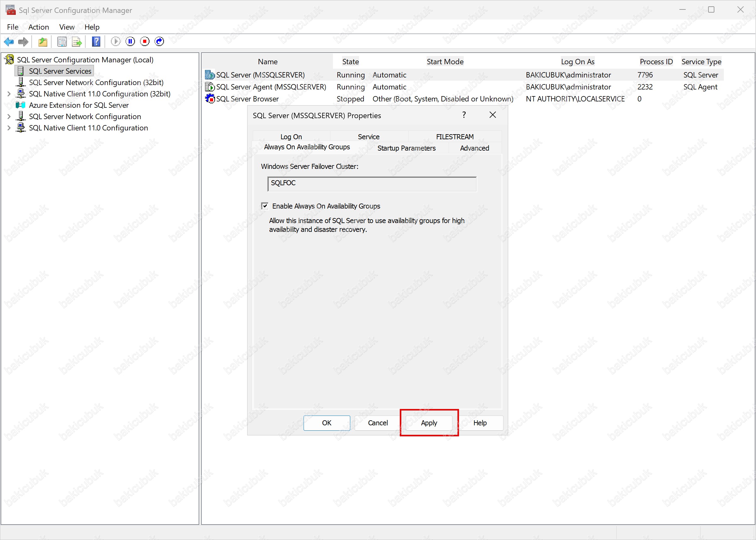Open the Action menu
Screen dimensions: 756x540
click(x=38, y=27)
